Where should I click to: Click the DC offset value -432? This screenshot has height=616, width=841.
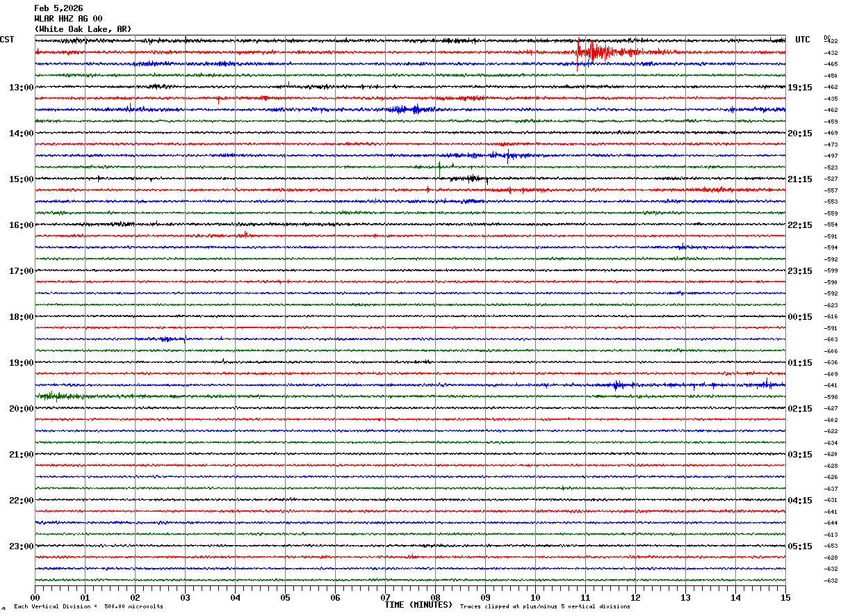831,53
